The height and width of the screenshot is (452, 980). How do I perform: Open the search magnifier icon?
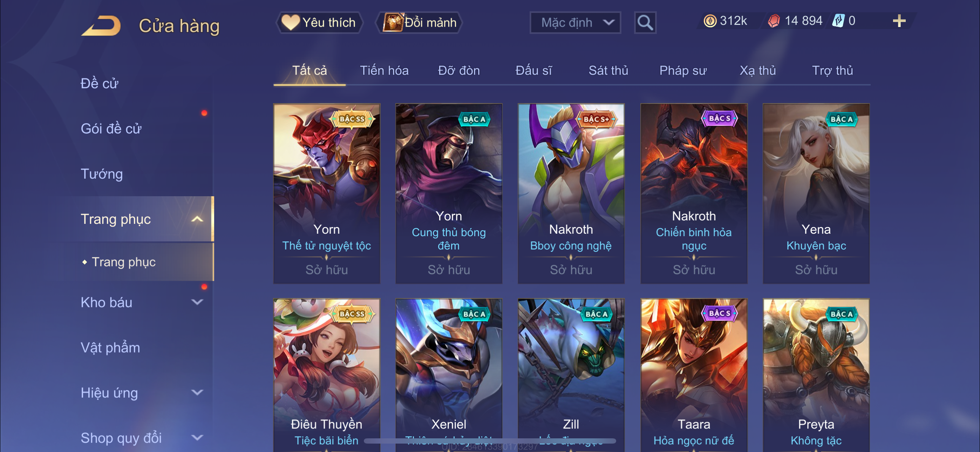tap(645, 23)
